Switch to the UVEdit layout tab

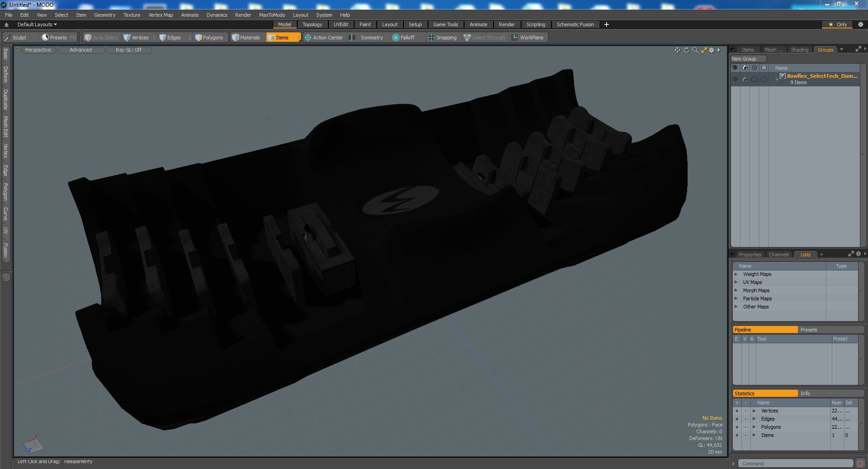[341, 24]
